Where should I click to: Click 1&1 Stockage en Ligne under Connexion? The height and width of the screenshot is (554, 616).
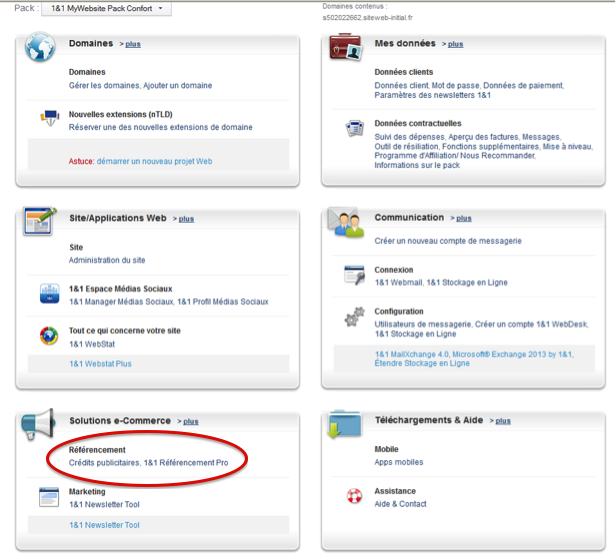pyautogui.click(x=467, y=283)
